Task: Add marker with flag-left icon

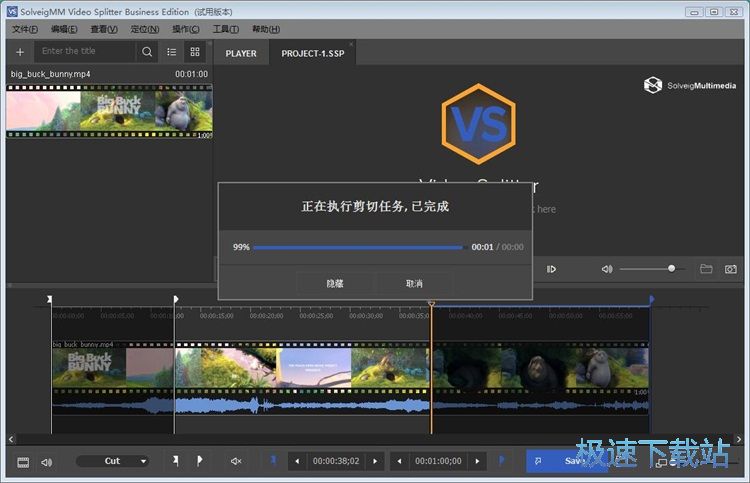Action: pyautogui.click(x=176, y=461)
